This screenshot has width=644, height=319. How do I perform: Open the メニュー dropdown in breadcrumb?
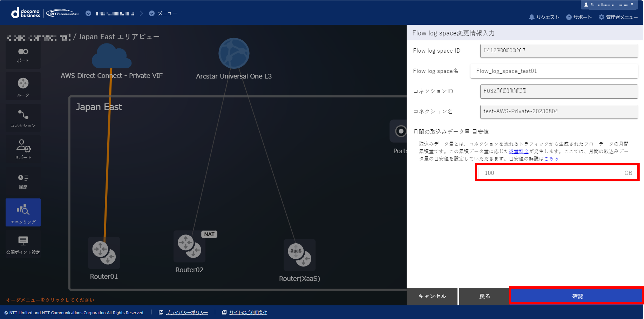click(x=163, y=13)
